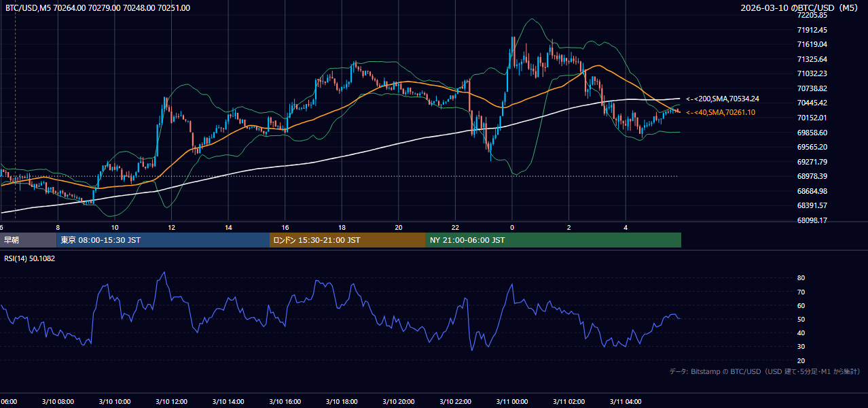Image resolution: width=868 pixels, height=408 pixels.
Task: Click bottom time label 3/10 08:00
Action: coord(57,401)
